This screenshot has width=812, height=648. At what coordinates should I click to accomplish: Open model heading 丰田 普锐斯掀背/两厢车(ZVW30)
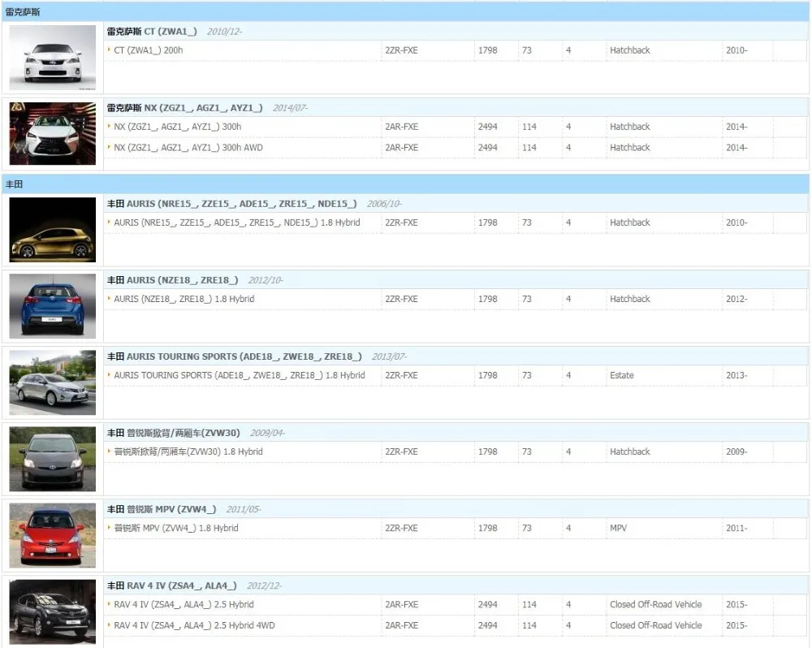click(174, 433)
